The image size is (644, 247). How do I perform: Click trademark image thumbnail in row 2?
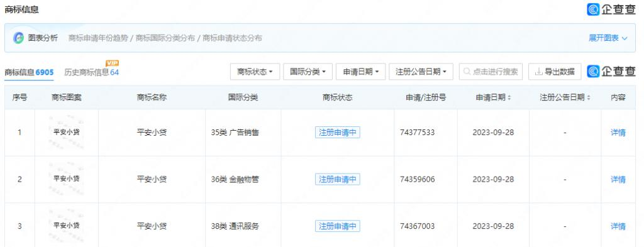coord(67,179)
